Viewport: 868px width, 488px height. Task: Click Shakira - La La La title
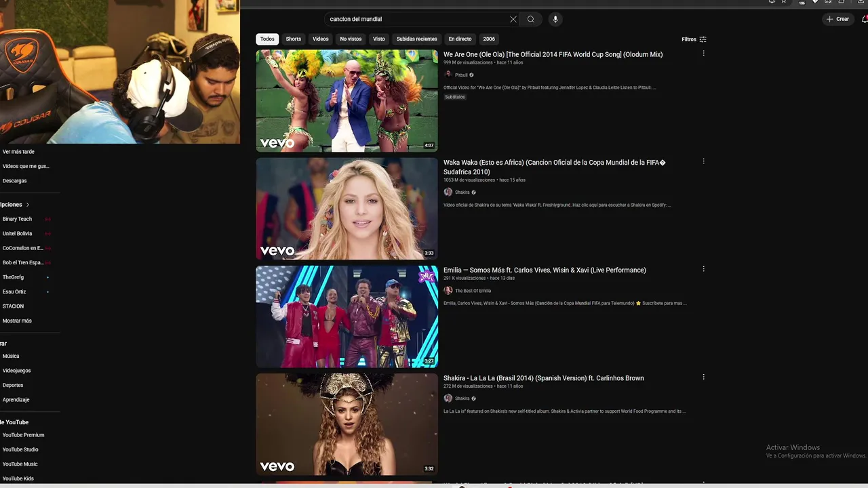click(543, 378)
